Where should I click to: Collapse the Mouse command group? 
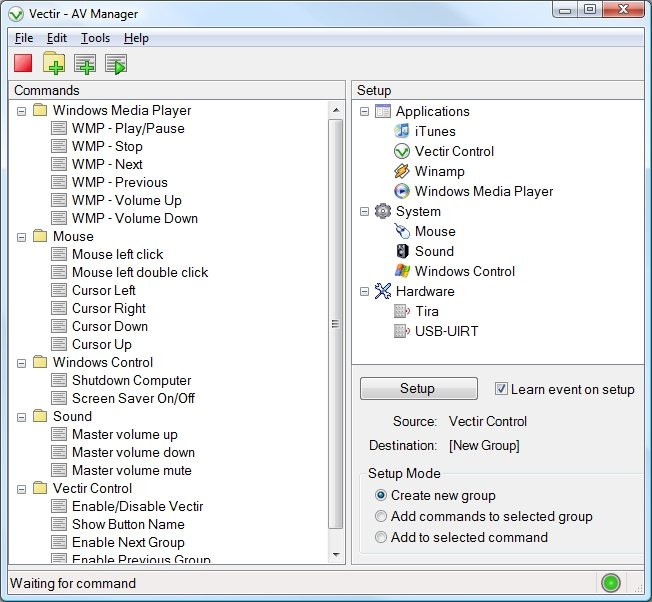[x=21, y=237]
